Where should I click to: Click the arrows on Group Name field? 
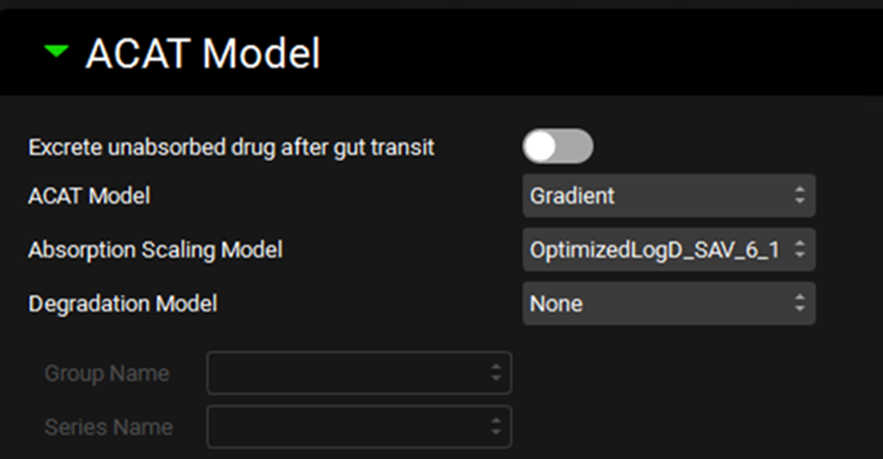tap(496, 373)
